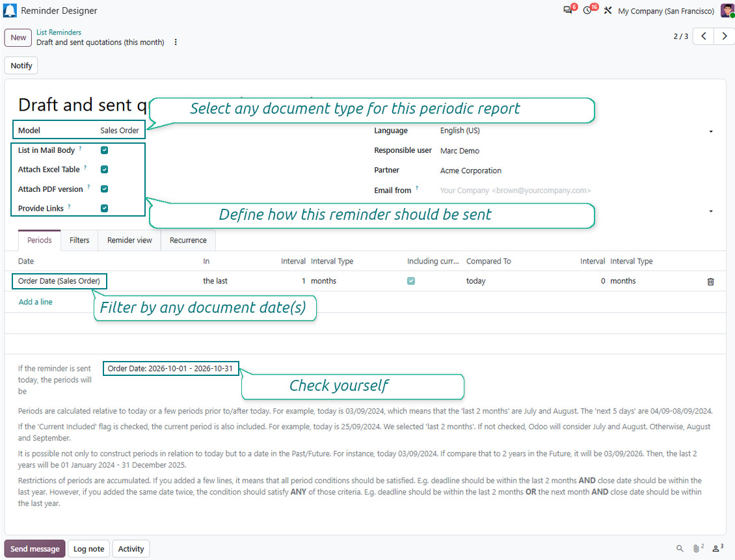Toggle the Attach PDF version checkbox
Viewport: 735px width, 560px height.
105,189
